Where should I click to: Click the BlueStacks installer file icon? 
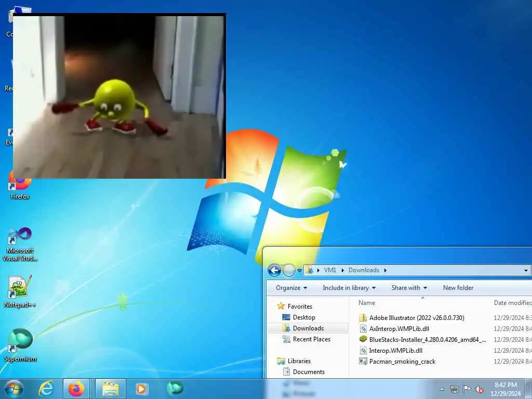(363, 339)
